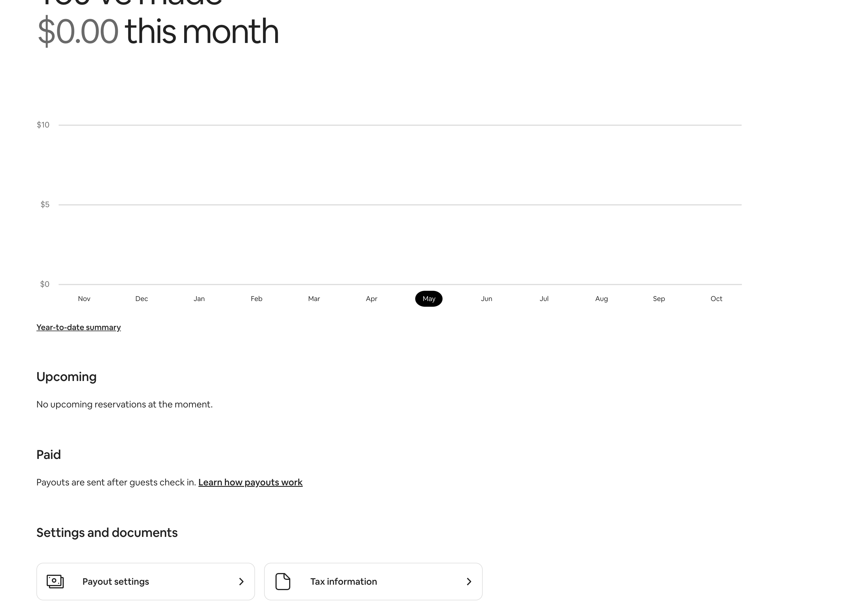Select Mar on the earnings chart
Screen dimensions: 868x614
tap(314, 299)
